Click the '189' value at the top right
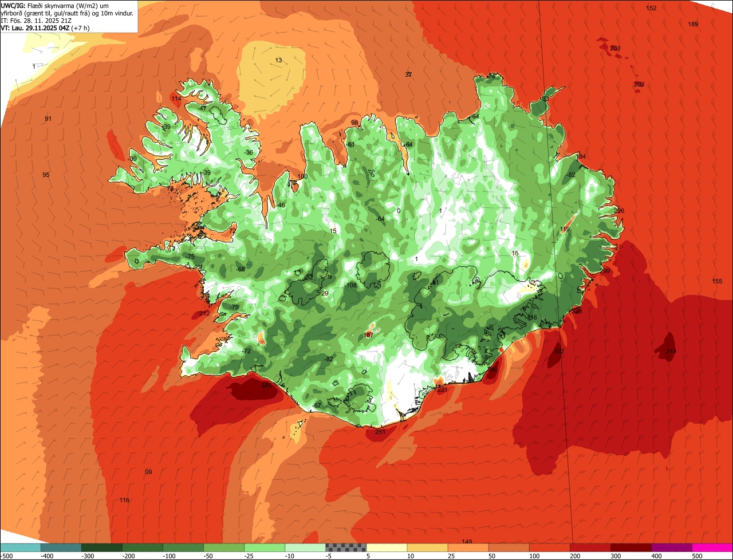This screenshot has width=733, height=560. pyautogui.click(x=693, y=24)
